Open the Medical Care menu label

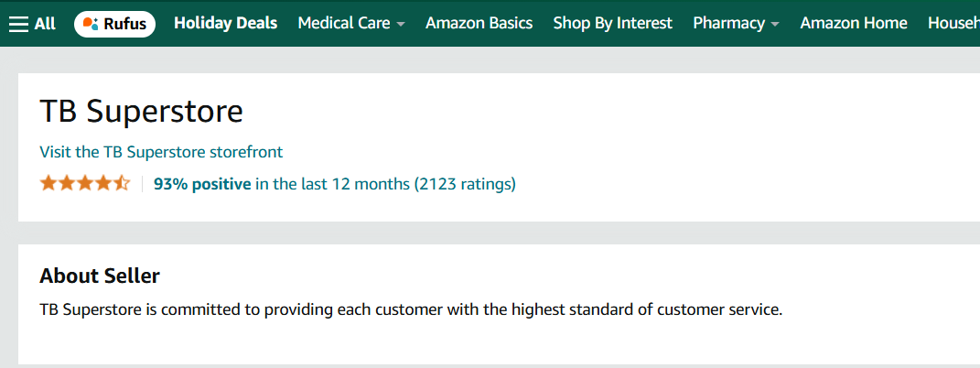344,24
